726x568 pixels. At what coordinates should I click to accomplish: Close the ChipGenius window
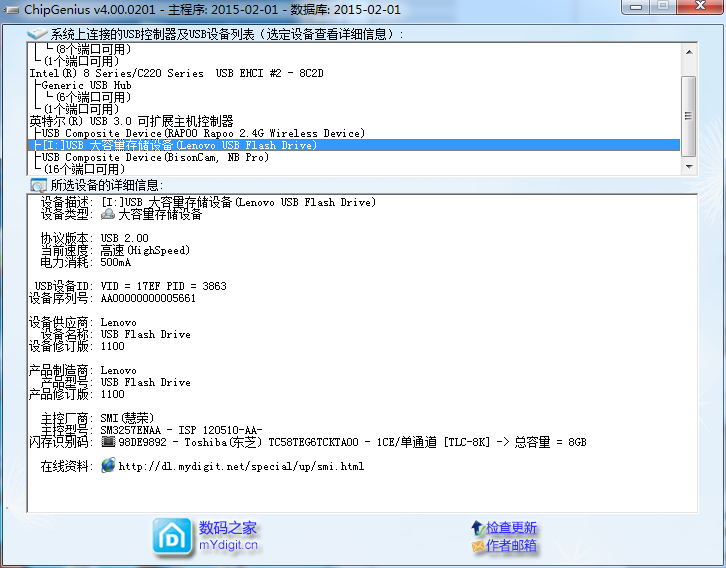700,6
